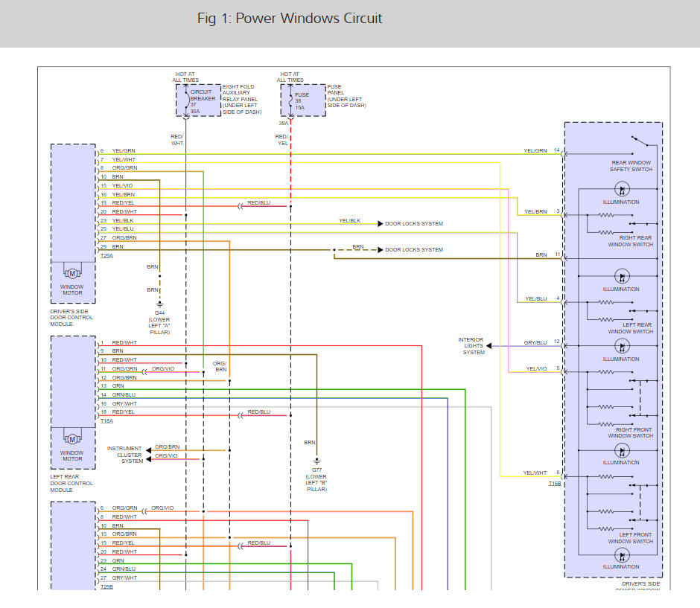Click the T16B connector label

pos(555,484)
